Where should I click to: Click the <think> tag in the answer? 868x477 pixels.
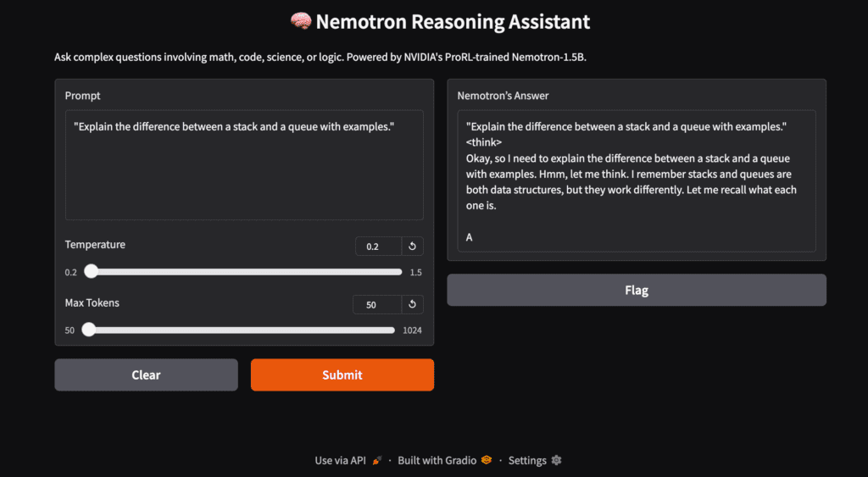(x=484, y=142)
